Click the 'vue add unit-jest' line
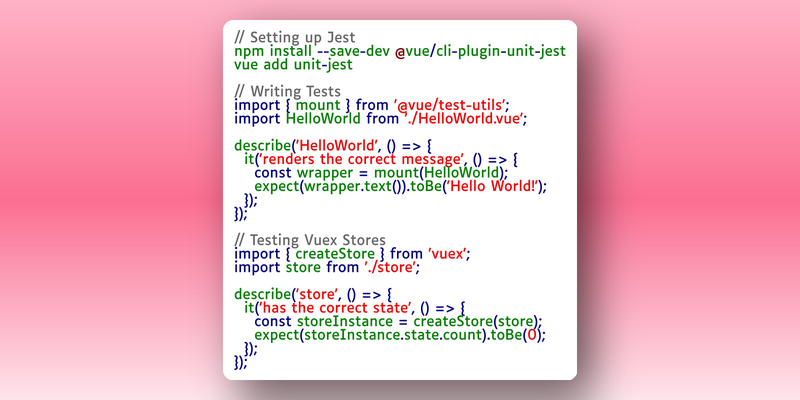 pyautogui.click(x=293, y=65)
